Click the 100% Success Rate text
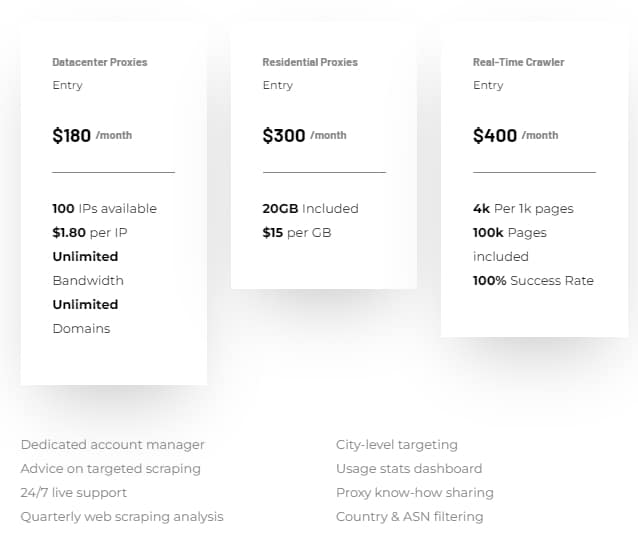The height and width of the screenshot is (538, 638). 533,281
